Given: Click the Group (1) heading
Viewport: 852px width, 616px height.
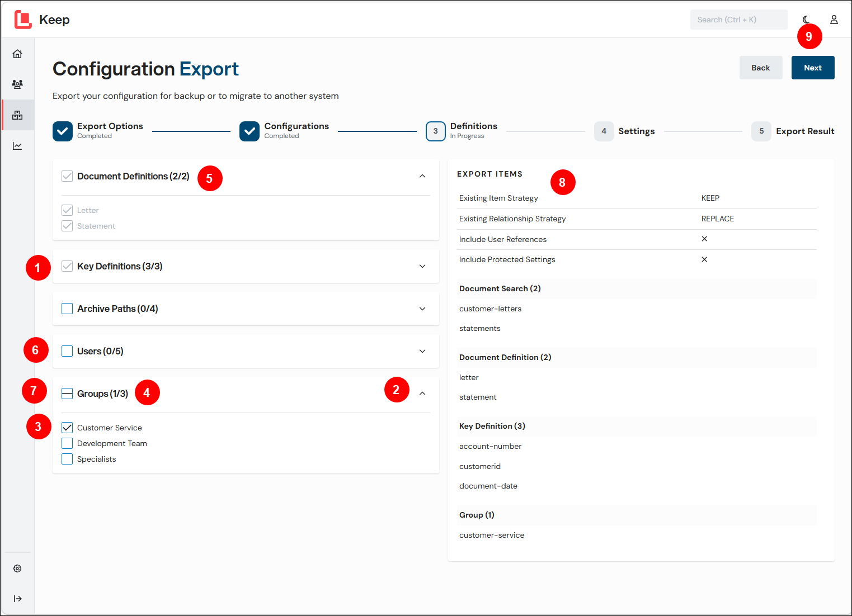Looking at the screenshot, I should tap(477, 515).
